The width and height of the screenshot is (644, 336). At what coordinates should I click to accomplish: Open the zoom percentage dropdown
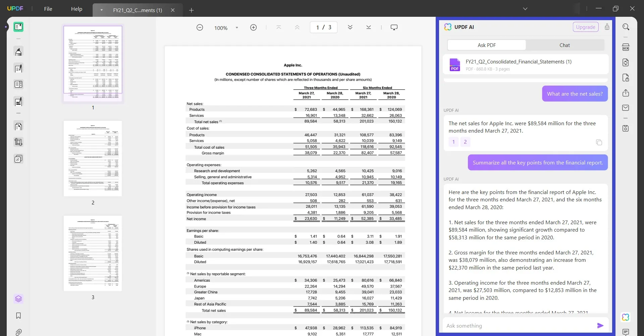click(x=237, y=28)
